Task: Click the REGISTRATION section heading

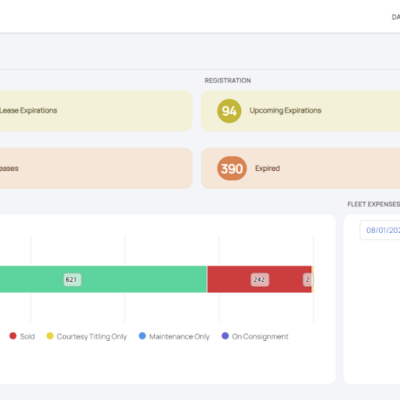Action: click(228, 81)
